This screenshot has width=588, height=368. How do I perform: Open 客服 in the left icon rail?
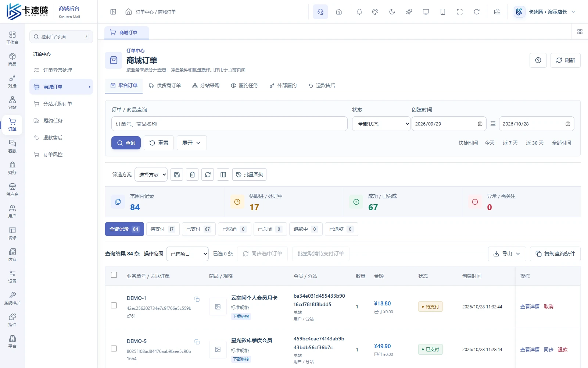(12, 146)
